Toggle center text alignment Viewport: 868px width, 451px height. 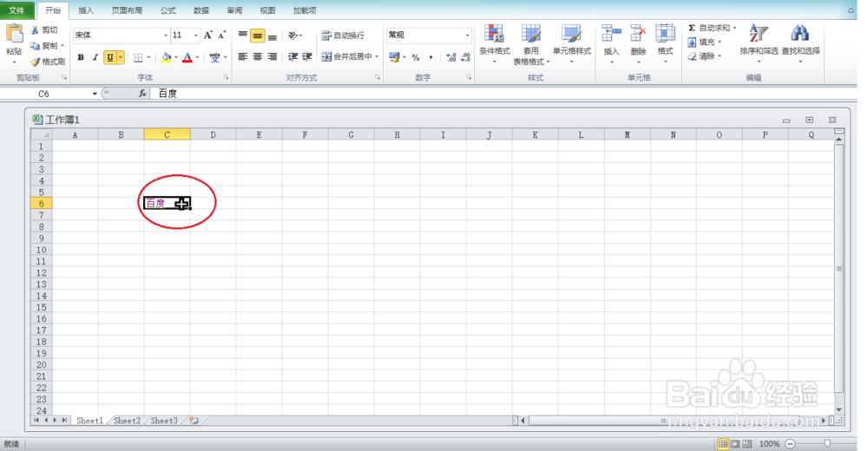point(258,56)
